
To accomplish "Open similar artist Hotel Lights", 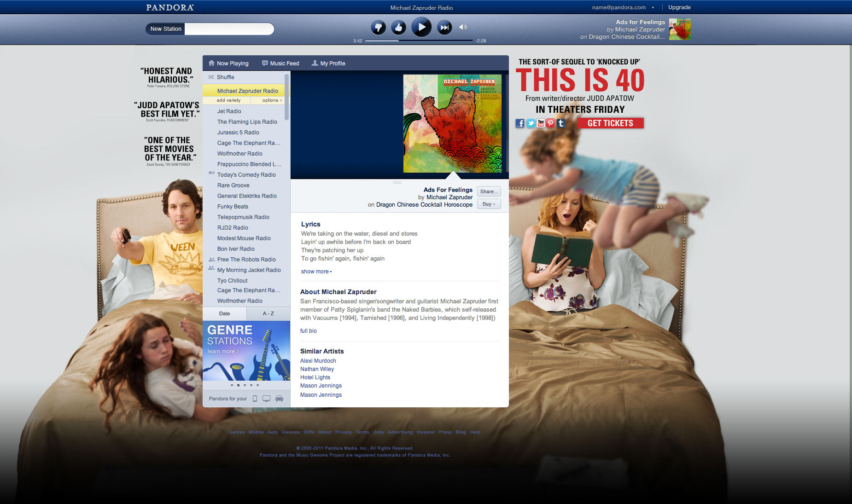I will (315, 377).
